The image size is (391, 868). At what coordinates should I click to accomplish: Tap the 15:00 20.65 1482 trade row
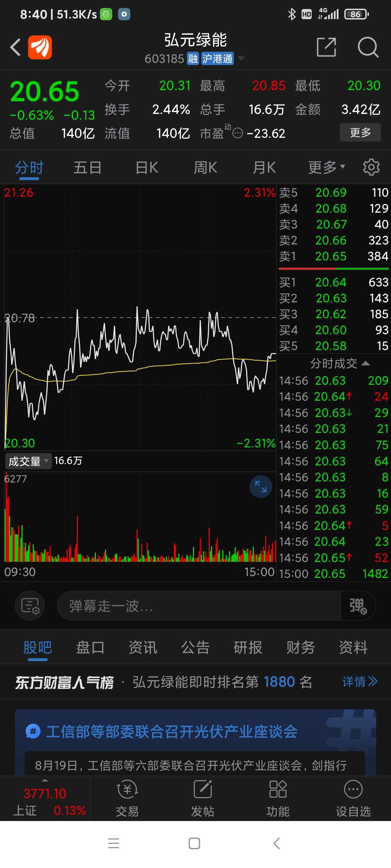coord(334,574)
